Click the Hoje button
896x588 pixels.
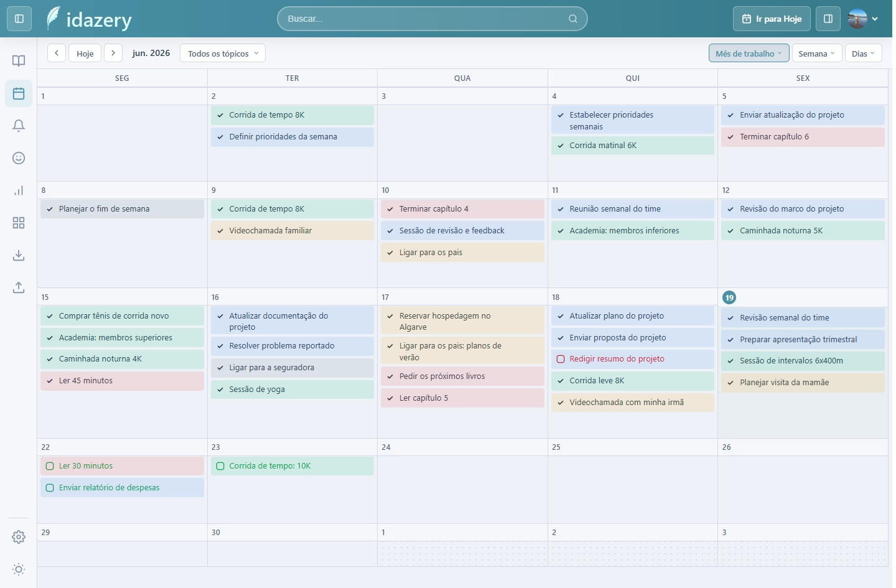point(85,54)
